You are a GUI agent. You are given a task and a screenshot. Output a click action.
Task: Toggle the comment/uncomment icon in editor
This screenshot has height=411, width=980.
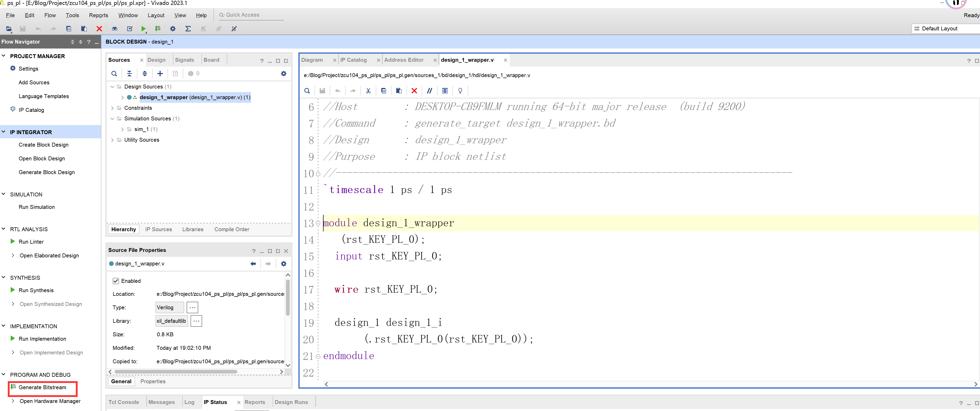click(430, 91)
